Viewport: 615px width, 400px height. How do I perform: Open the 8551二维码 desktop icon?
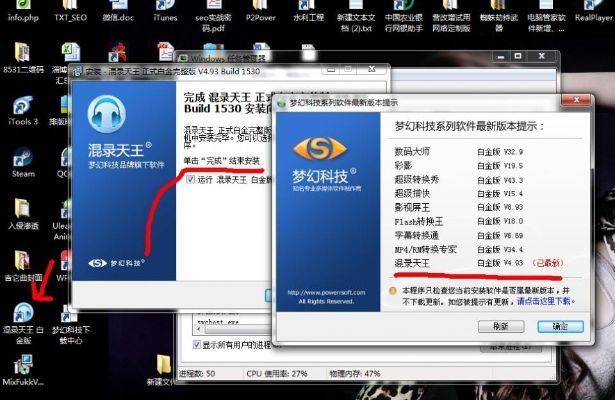pos(22,54)
